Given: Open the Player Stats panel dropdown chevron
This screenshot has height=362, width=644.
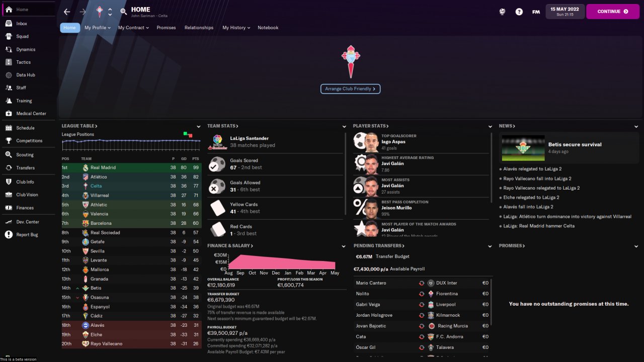Looking at the screenshot, I should pyautogui.click(x=490, y=127).
